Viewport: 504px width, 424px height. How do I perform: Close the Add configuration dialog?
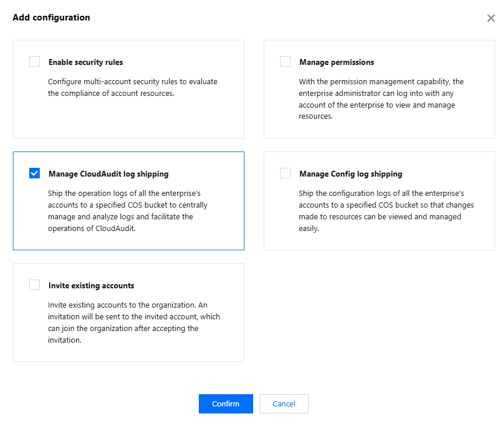point(491,18)
